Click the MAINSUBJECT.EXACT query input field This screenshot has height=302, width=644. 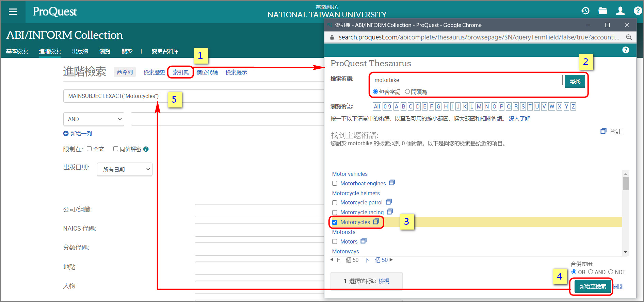(x=194, y=96)
